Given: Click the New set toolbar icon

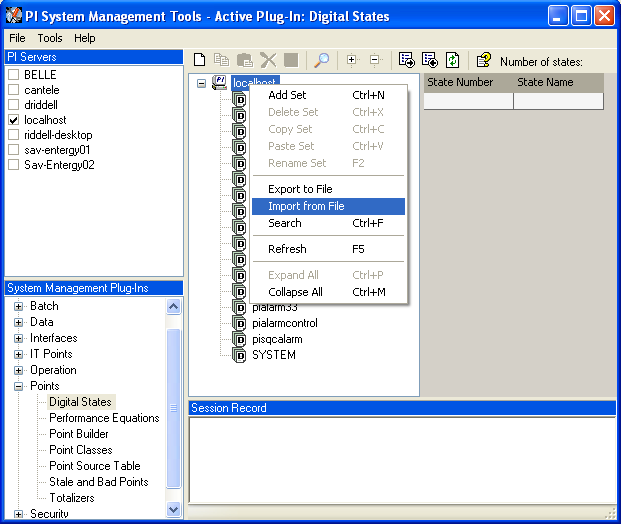Looking at the screenshot, I should click(x=200, y=60).
